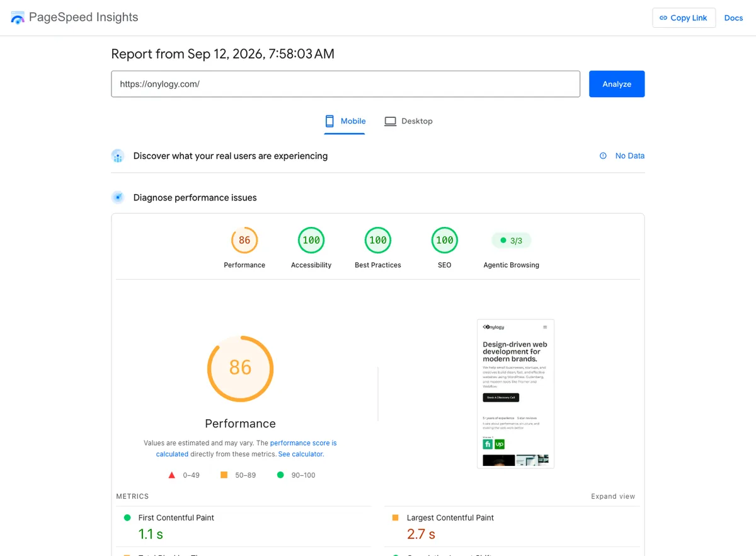Image resolution: width=756 pixels, height=556 pixels.
Task: Click the PageSpeed Insights logo icon
Action: (x=18, y=18)
